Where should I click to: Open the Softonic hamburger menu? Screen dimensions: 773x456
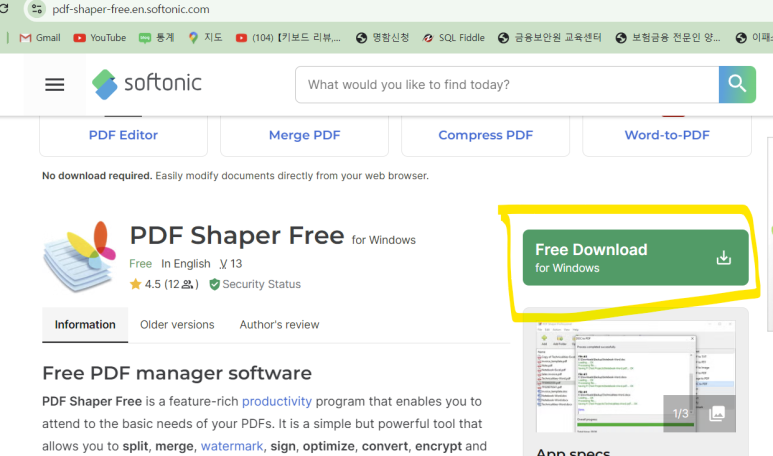tap(55, 85)
